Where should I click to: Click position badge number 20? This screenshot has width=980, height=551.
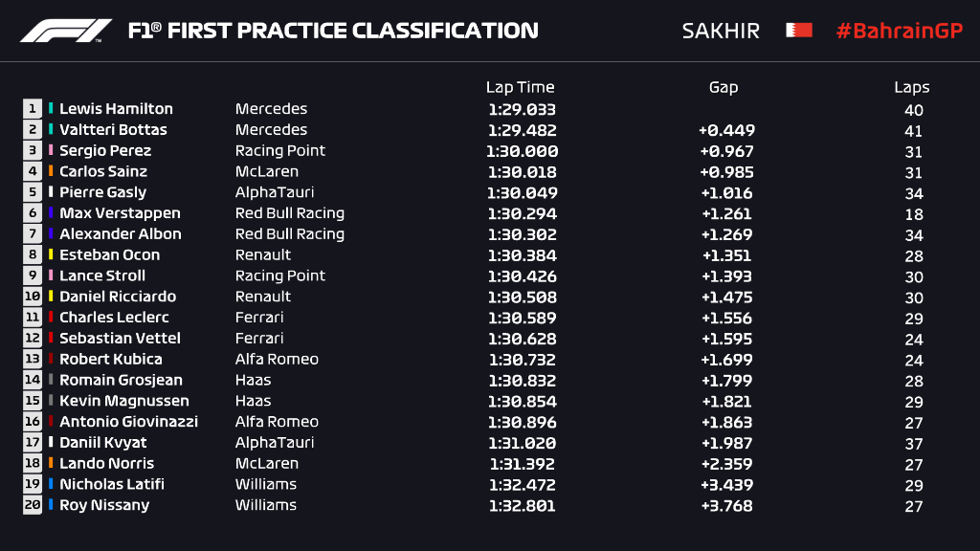(x=33, y=505)
